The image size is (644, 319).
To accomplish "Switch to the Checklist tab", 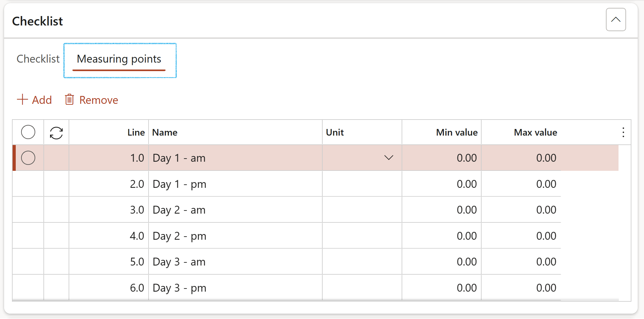I will (38, 59).
